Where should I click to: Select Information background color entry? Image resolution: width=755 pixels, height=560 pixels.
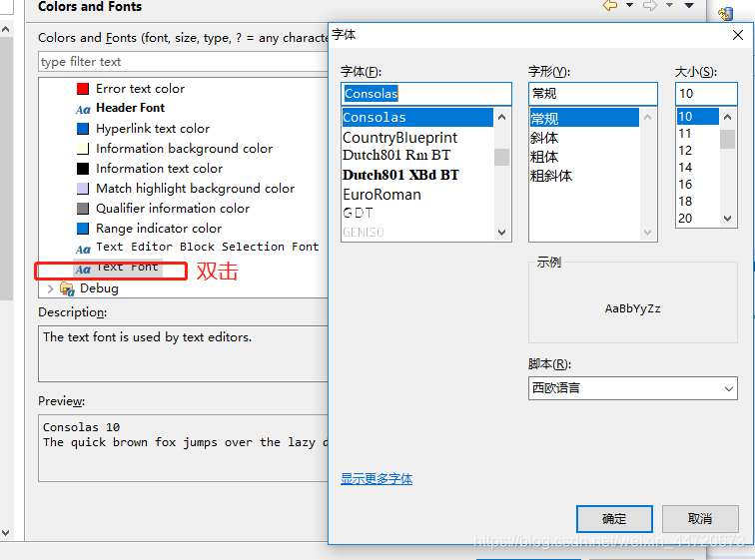[184, 148]
